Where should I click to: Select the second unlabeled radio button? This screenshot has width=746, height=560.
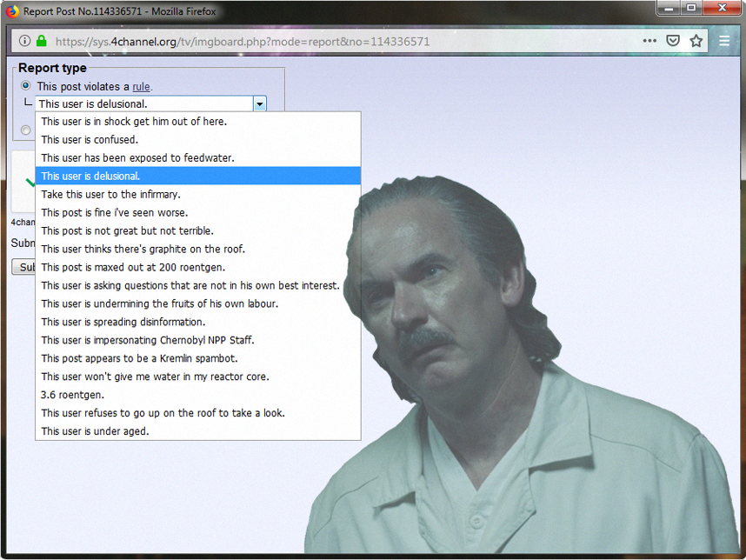(26, 130)
